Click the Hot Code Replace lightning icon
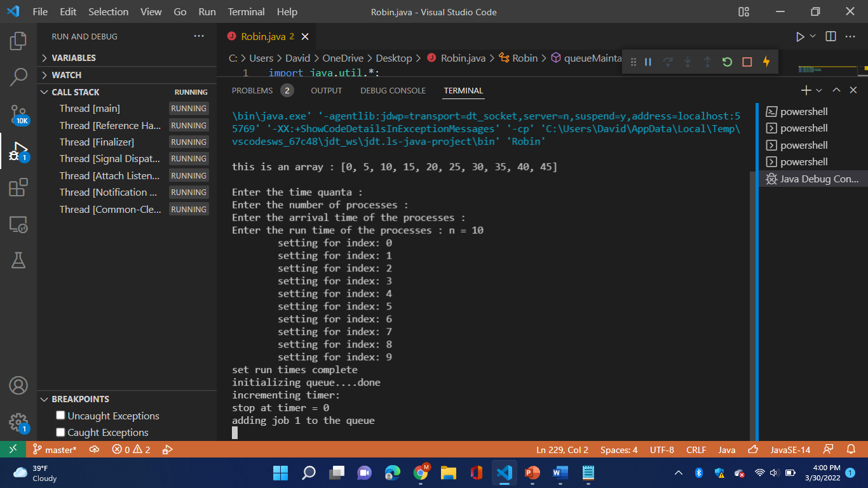The height and width of the screenshot is (488, 868). click(766, 62)
